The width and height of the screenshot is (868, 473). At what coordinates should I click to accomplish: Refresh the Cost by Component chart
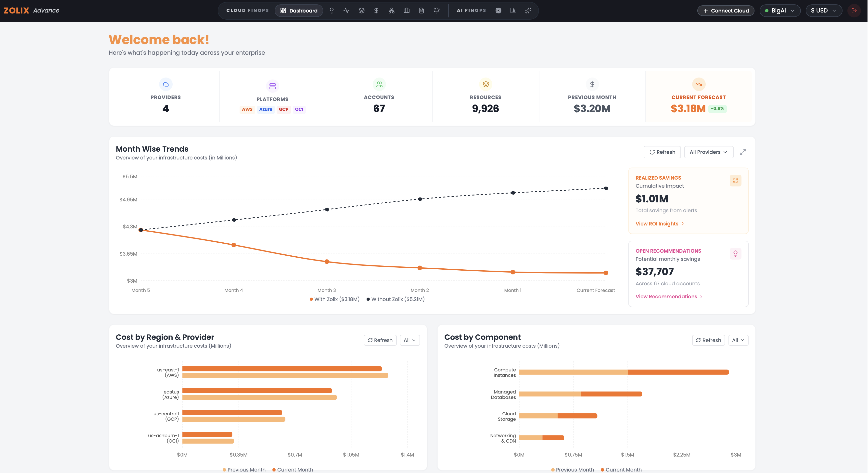click(x=708, y=340)
